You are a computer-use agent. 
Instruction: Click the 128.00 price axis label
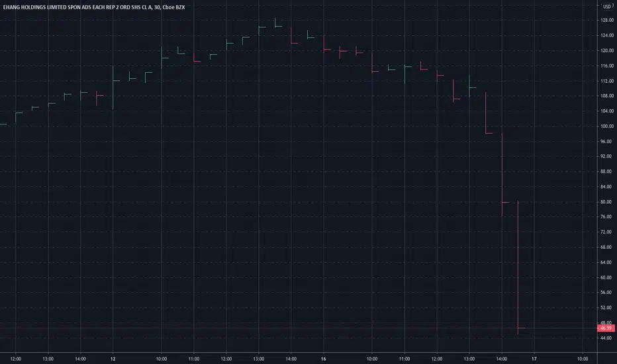(x=607, y=20)
